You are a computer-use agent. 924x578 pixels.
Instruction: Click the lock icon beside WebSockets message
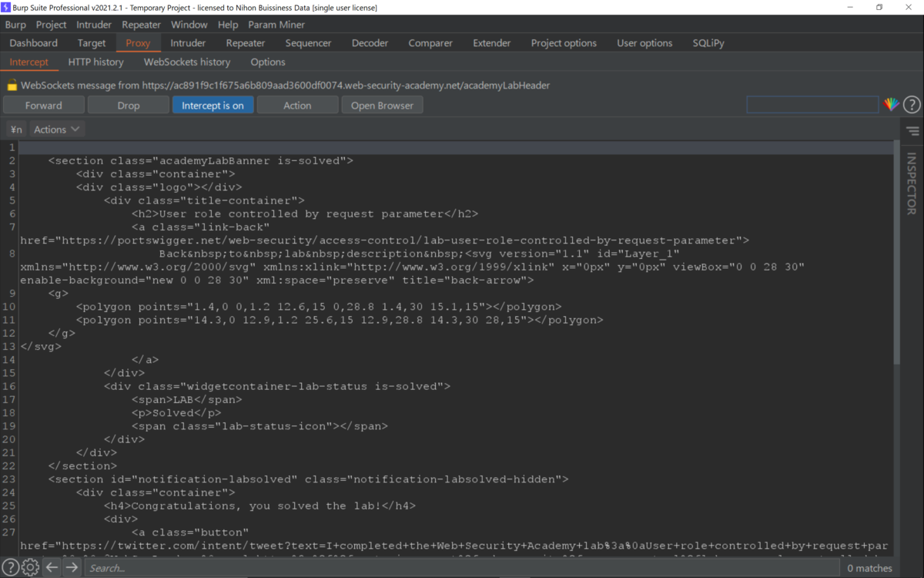(x=12, y=86)
